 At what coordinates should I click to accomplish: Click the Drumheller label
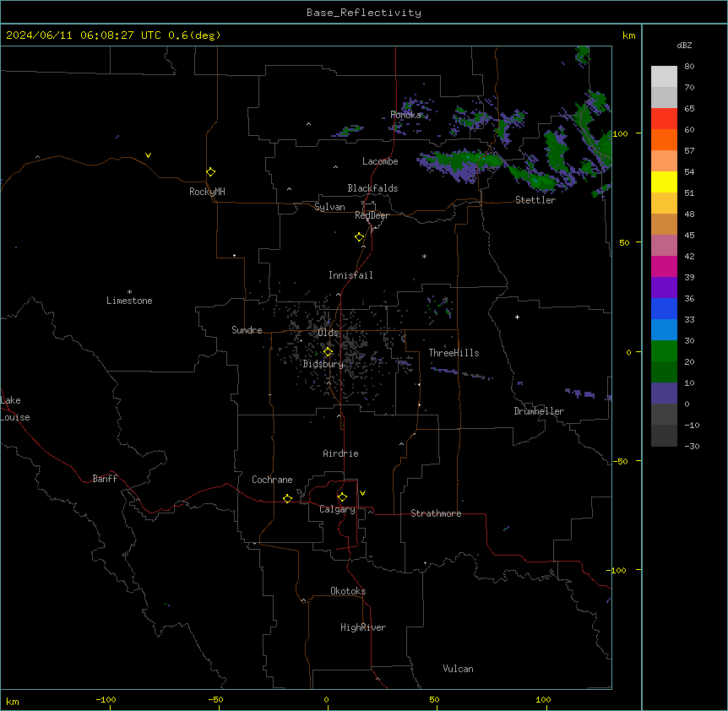[539, 411]
